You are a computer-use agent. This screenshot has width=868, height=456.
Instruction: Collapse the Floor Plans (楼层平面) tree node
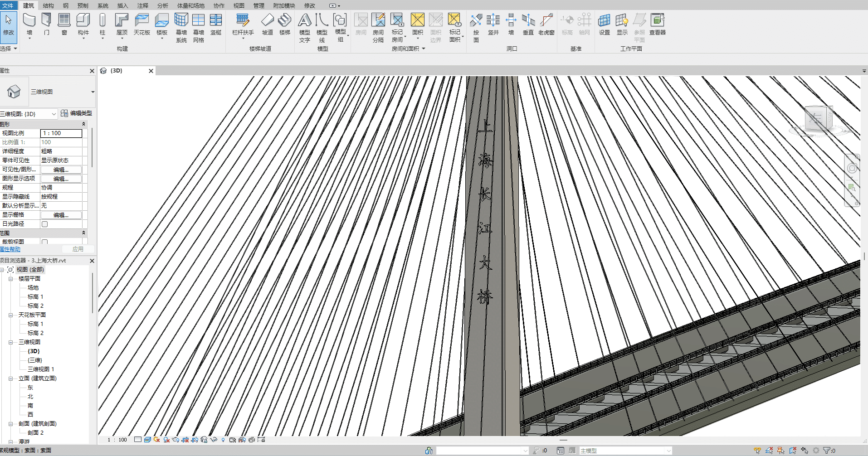(x=10, y=279)
